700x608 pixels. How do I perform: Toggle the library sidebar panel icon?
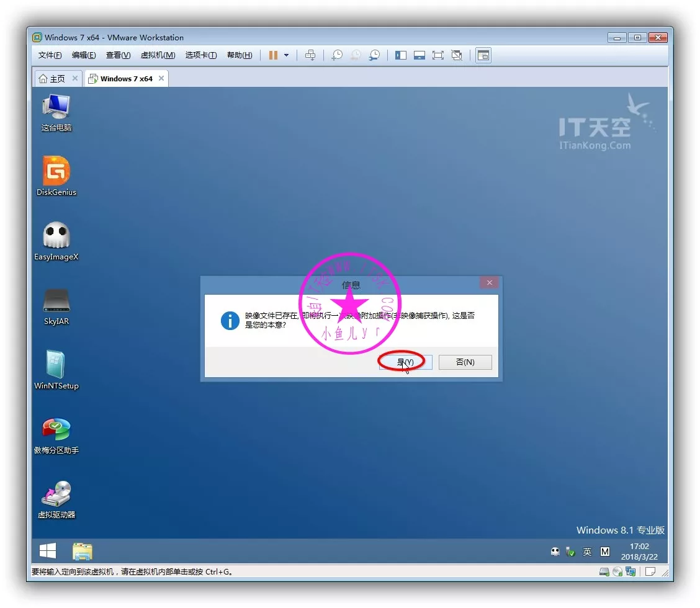[x=401, y=55]
